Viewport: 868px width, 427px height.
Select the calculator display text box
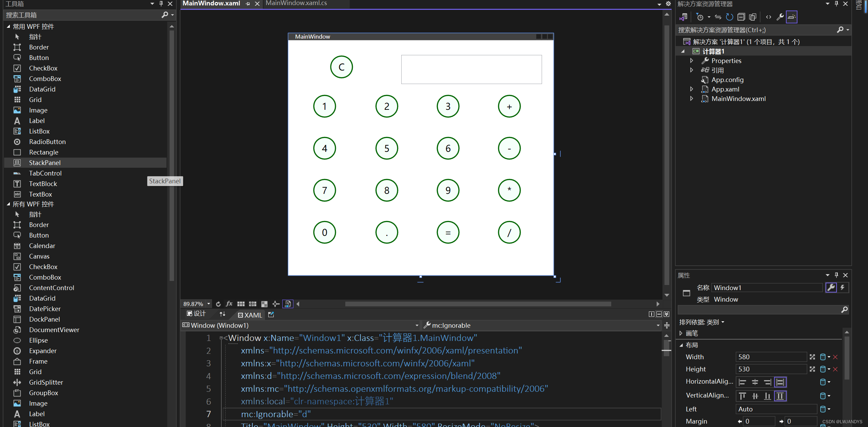pos(471,69)
